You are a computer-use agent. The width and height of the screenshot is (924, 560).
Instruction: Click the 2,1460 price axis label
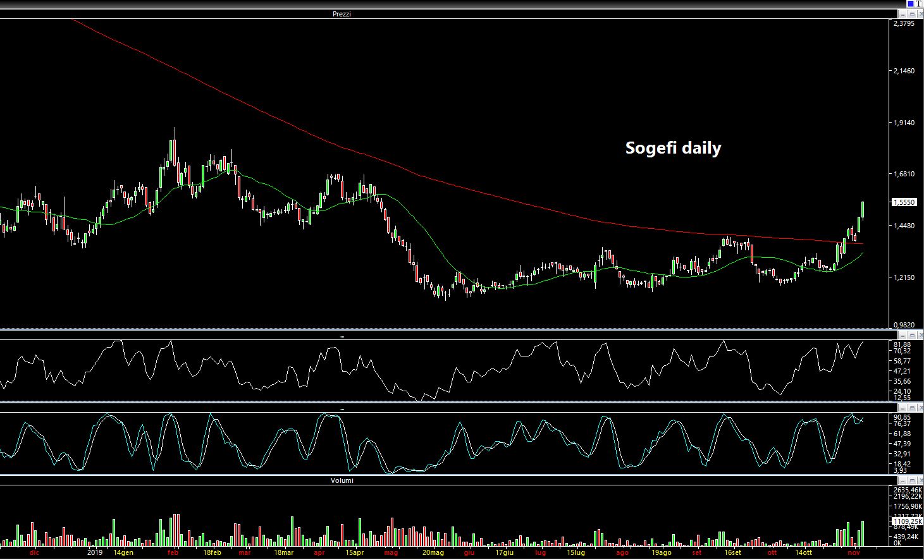click(x=904, y=71)
